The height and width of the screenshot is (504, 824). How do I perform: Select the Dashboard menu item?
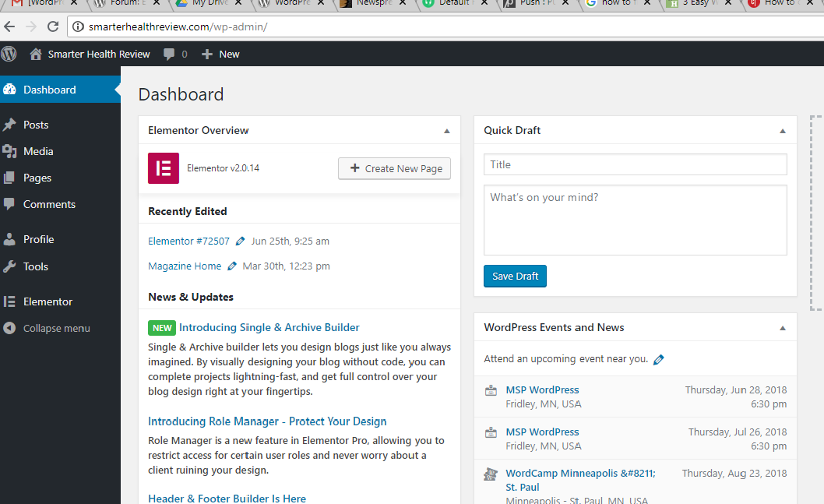tap(61, 90)
